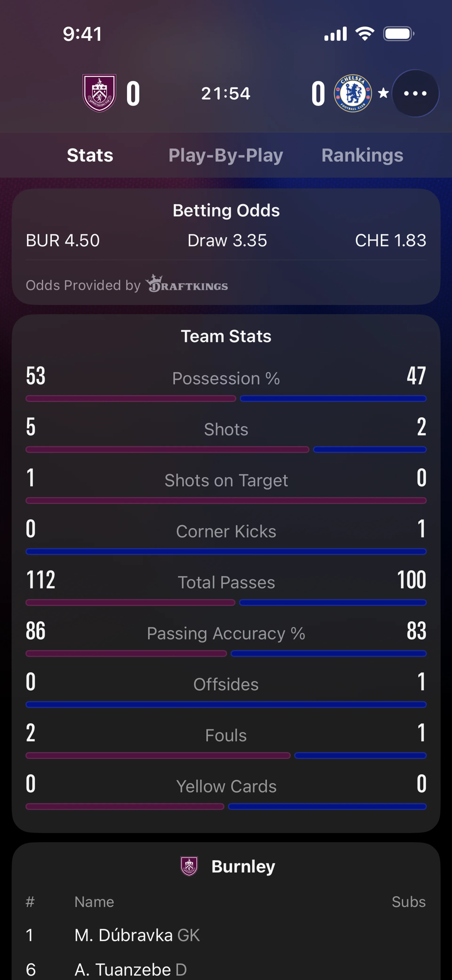Tap the Burnley lineup heading
This screenshot has height=980, width=452.
pos(243,866)
